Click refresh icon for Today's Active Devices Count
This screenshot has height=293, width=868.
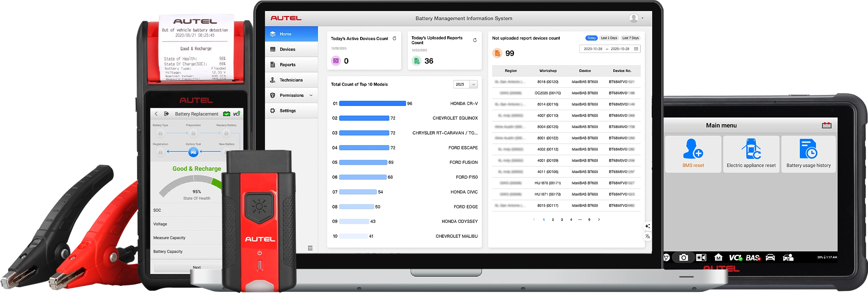click(x=394, y=38)
